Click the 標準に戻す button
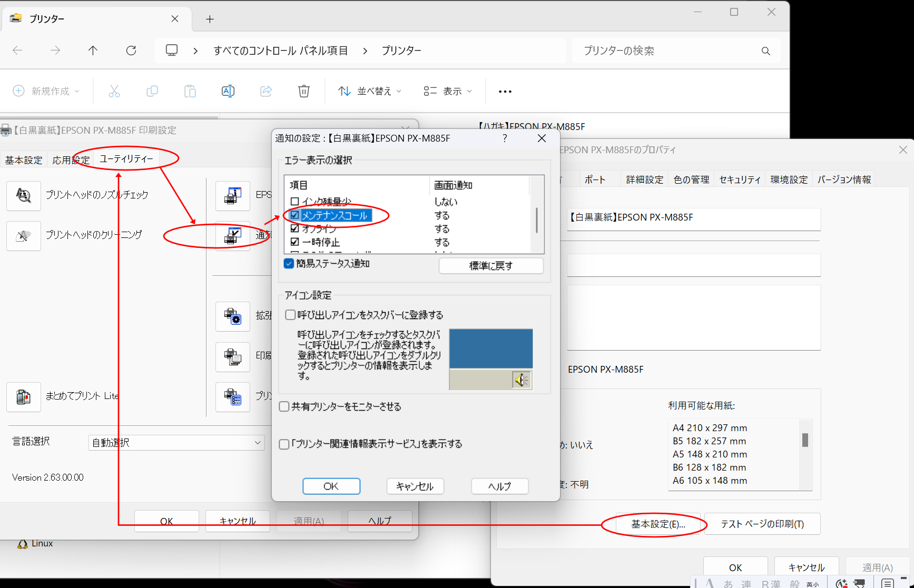914x588 pixels. pyautogui.click(x=490, y=266)
